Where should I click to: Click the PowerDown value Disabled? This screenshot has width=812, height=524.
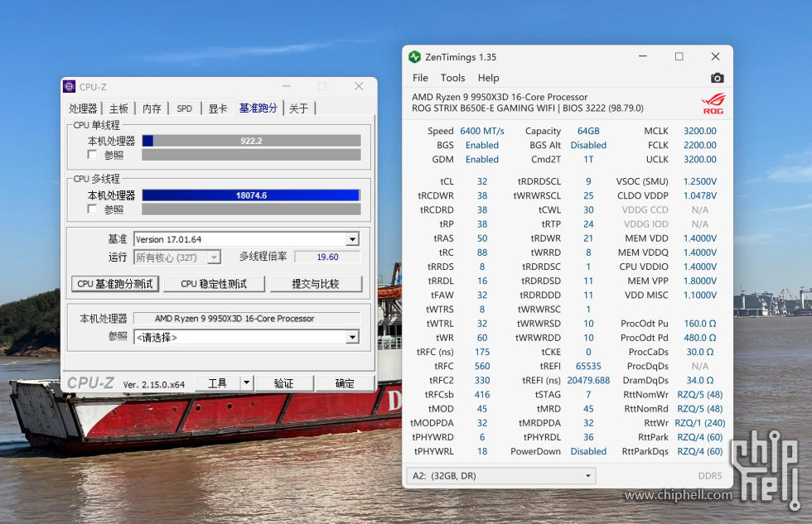(588, 452)
